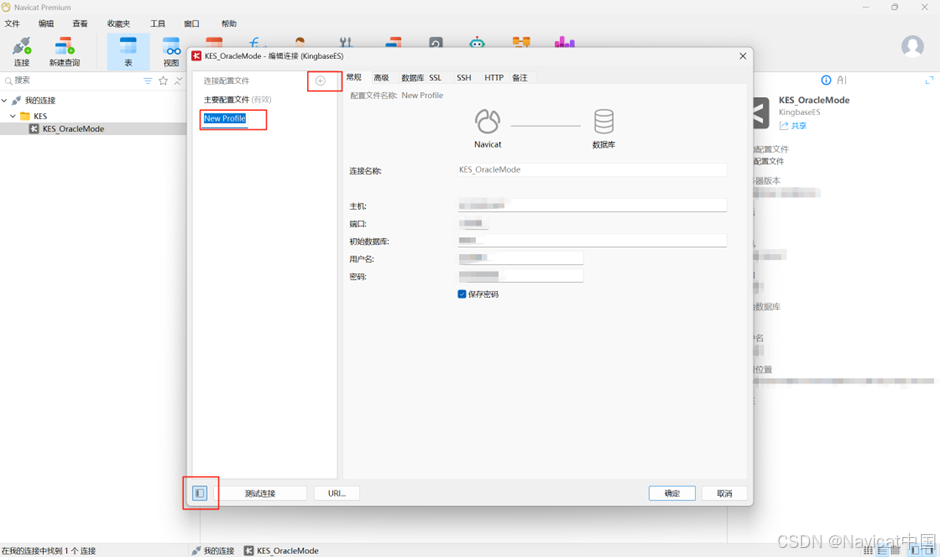Open the Connection toolbar icon
The image size is (940, 557).
click(22, 52)
